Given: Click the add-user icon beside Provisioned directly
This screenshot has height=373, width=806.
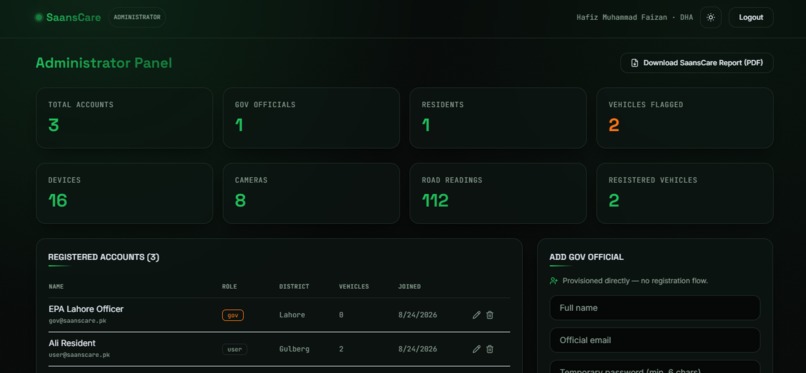Looking at the screenshot, I should tap(554, 281).
